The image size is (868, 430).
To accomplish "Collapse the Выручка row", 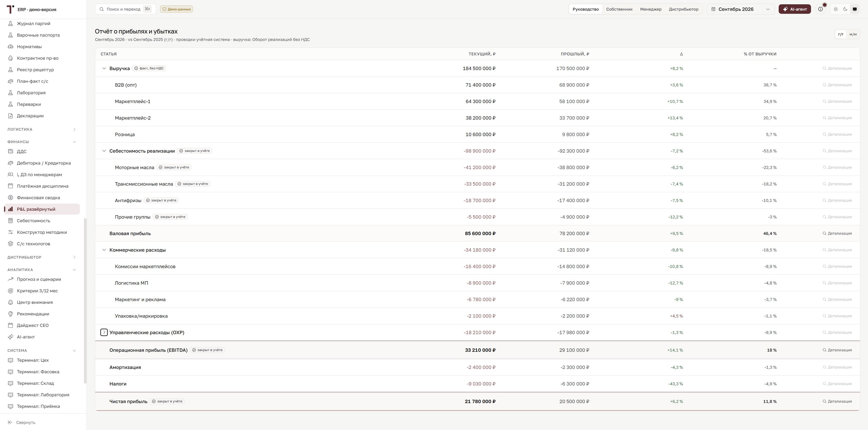I will [104, 68].
